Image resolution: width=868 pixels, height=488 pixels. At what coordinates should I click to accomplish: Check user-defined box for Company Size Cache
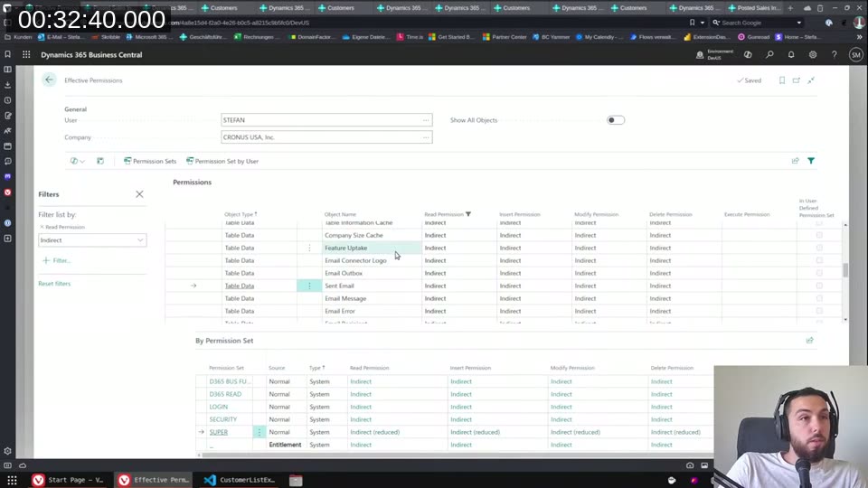[819, 235]
